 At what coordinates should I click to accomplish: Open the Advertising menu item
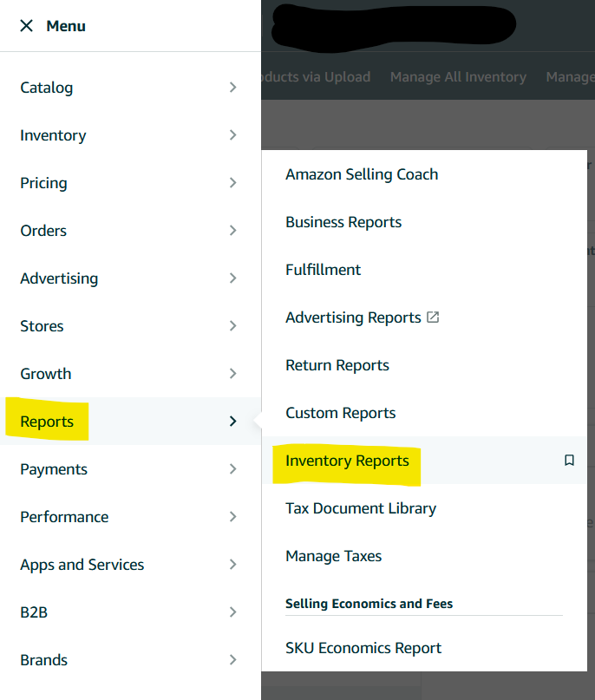coord(59,278)
